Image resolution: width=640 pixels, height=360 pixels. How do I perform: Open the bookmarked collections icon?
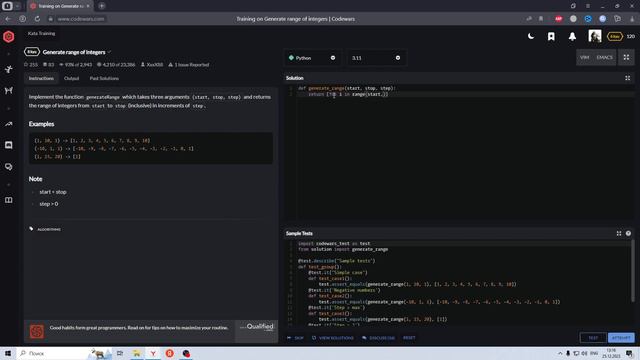(551, 36)
